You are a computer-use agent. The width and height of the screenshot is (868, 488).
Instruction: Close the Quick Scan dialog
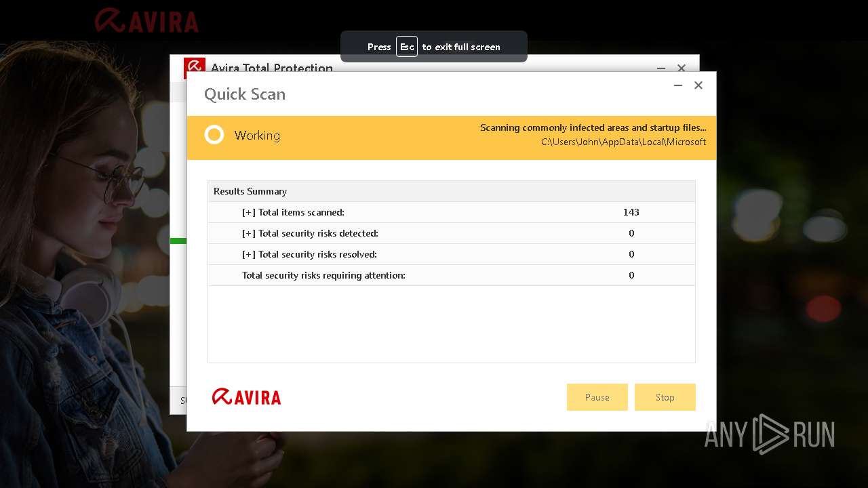tap(698, 85)
